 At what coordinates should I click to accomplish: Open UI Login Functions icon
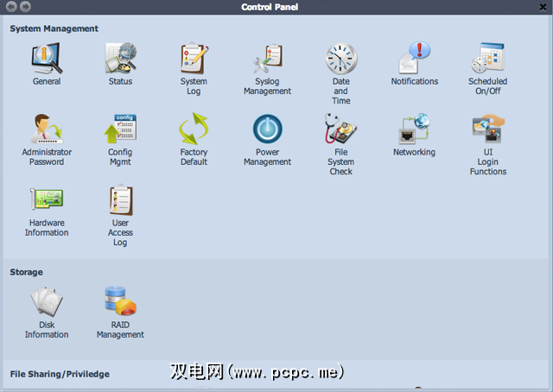[x=488, y=129]
